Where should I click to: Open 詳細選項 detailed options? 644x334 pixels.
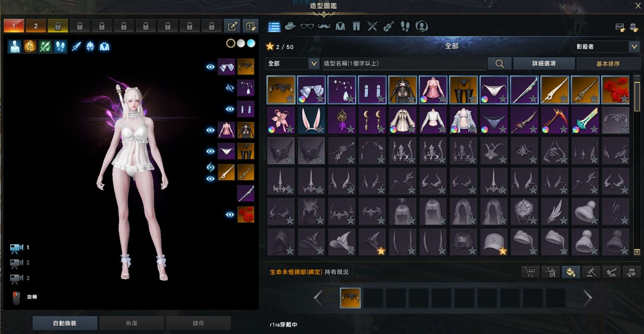click(543, 64)
